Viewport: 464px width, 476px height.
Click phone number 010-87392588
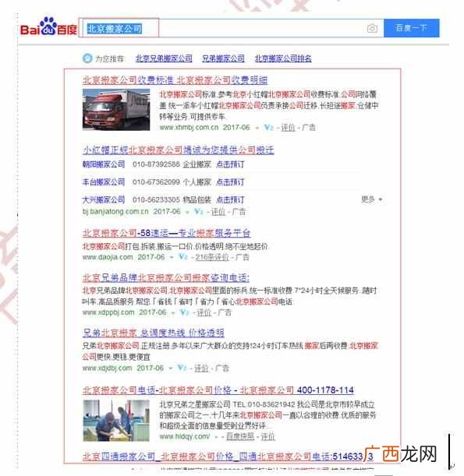156,164
